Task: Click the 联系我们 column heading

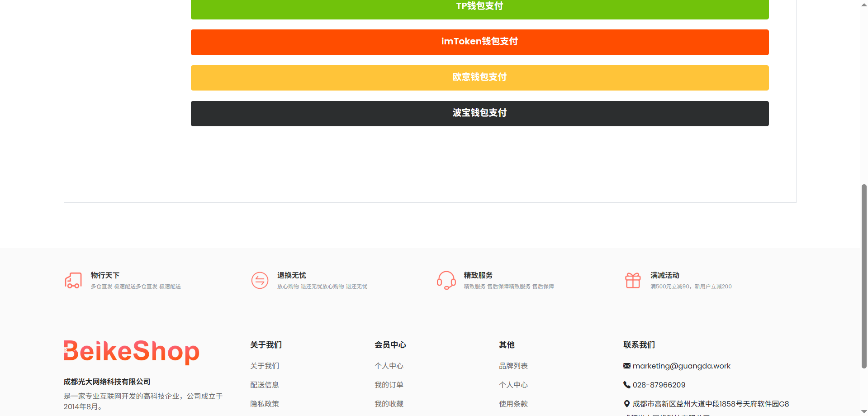Action: [639, 345]
